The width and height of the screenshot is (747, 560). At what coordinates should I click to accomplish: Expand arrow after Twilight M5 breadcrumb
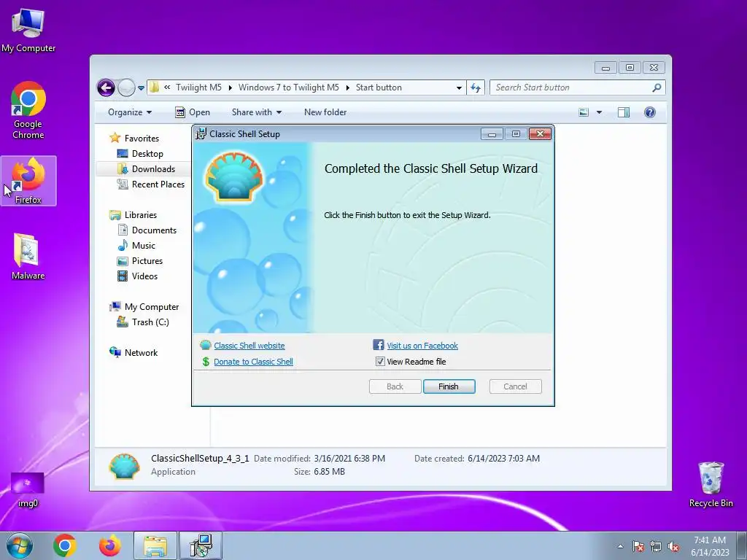(x=230, y=87)
